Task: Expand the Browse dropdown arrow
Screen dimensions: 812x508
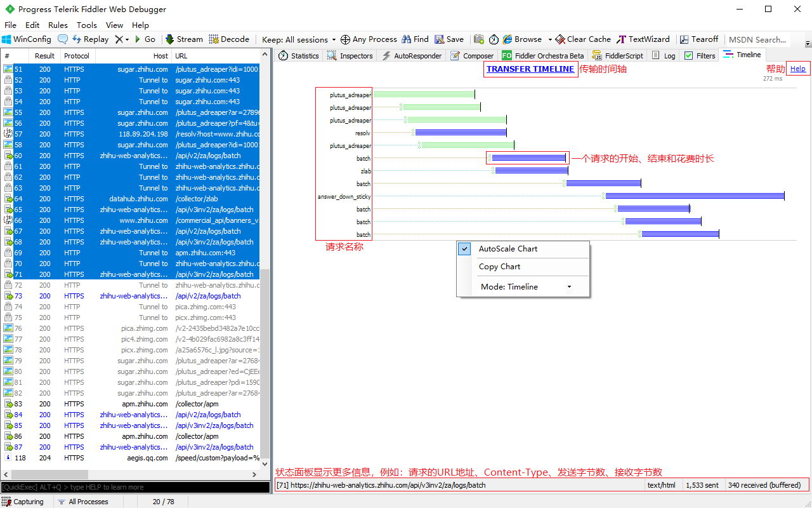Action: (550, 39)
